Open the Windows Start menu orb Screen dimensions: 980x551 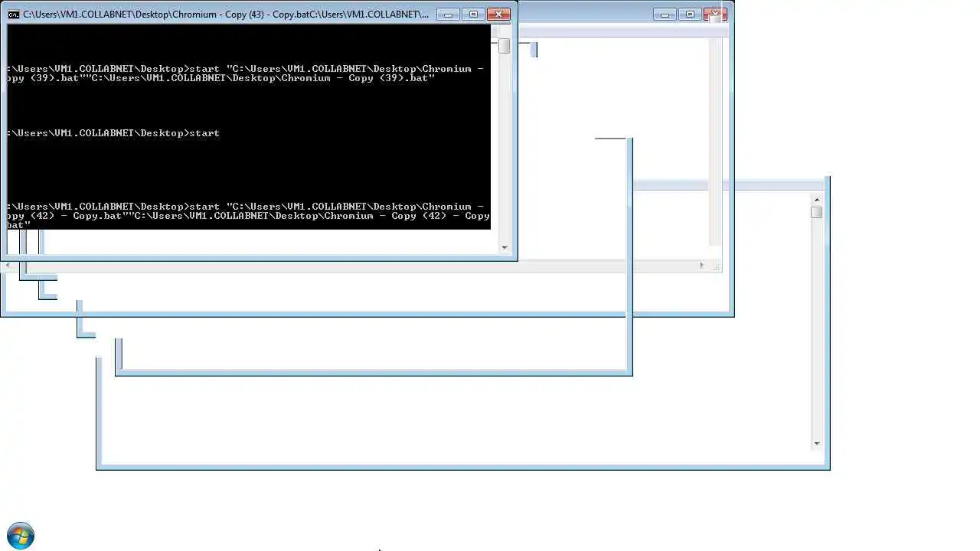pyautogui.click(x=21, y=536)
